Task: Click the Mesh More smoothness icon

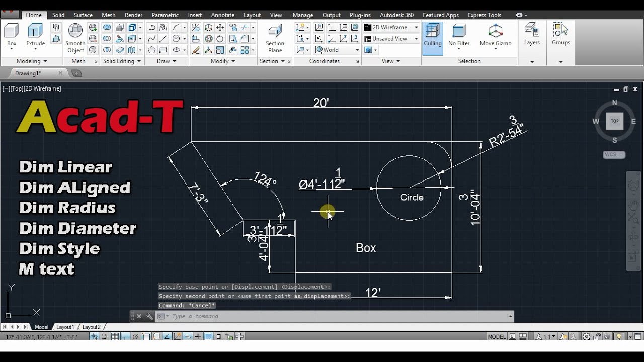Action: pyautogui.click(x=93, y=27)
